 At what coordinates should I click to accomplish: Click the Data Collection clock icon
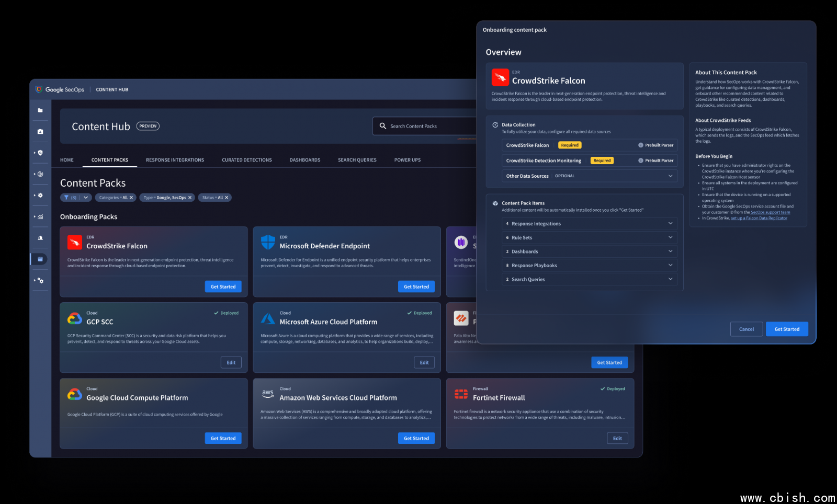pos(495,125)
